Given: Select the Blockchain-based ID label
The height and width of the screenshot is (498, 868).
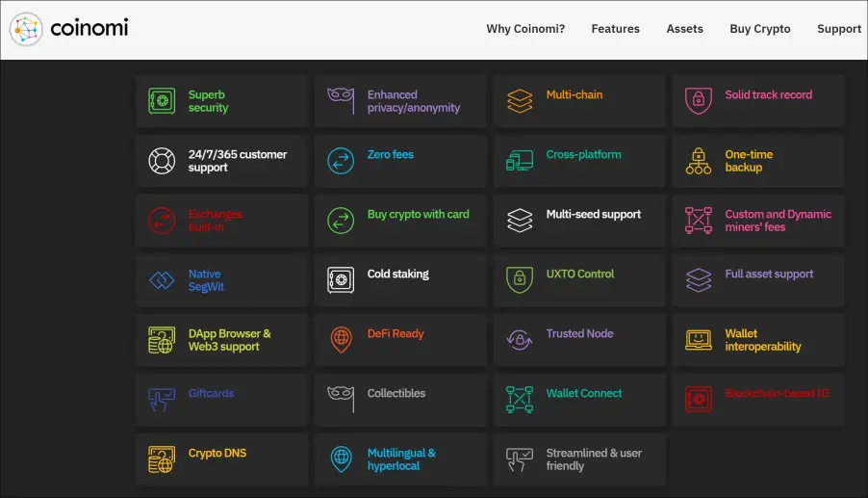Looking at the screenshot, I should 778,393.
